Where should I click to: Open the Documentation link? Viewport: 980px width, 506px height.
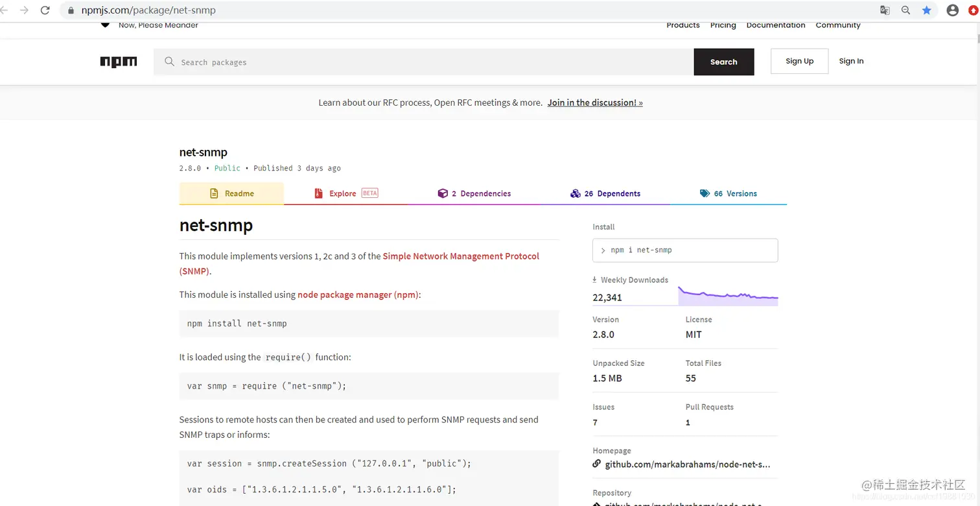coord(776,25)
